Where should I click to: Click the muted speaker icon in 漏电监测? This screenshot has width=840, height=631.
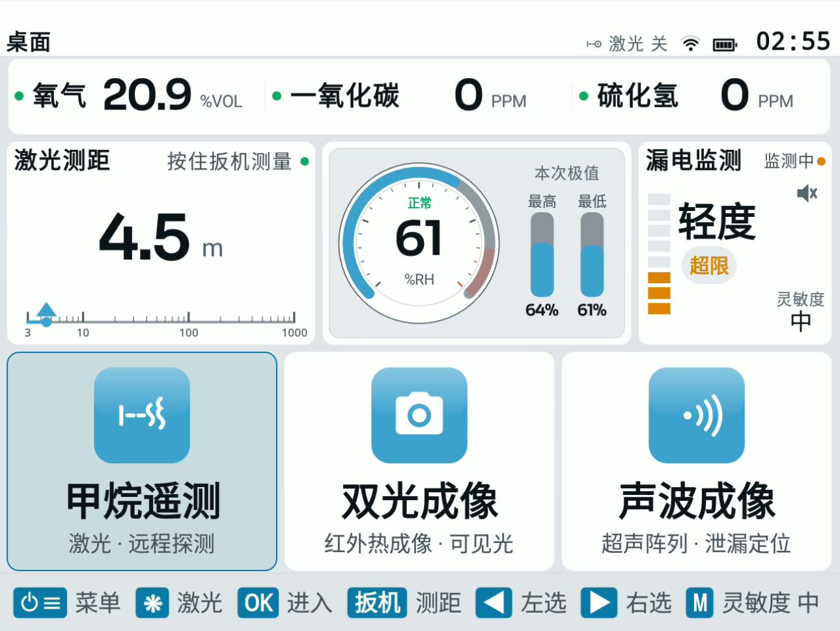pyautogui.click(x=807, y=193)
